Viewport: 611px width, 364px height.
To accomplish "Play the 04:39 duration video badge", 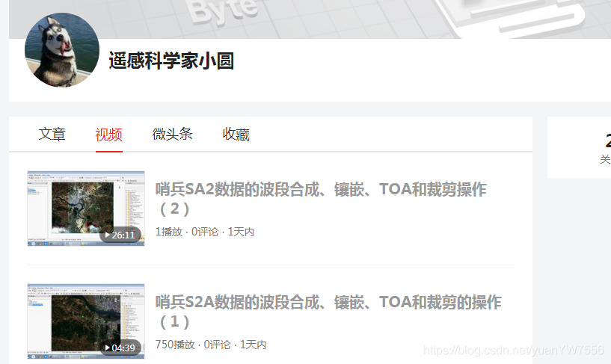I will 120,348.
